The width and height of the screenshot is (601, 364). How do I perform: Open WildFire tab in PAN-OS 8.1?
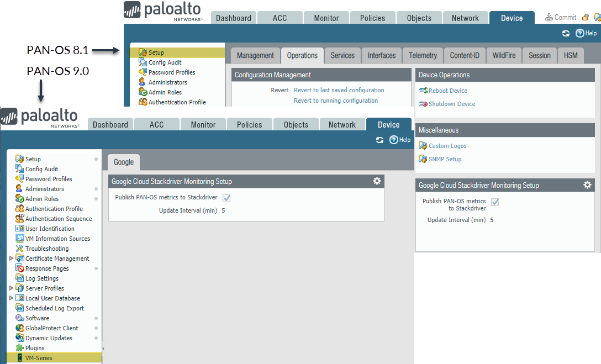[x=504, y=56]
